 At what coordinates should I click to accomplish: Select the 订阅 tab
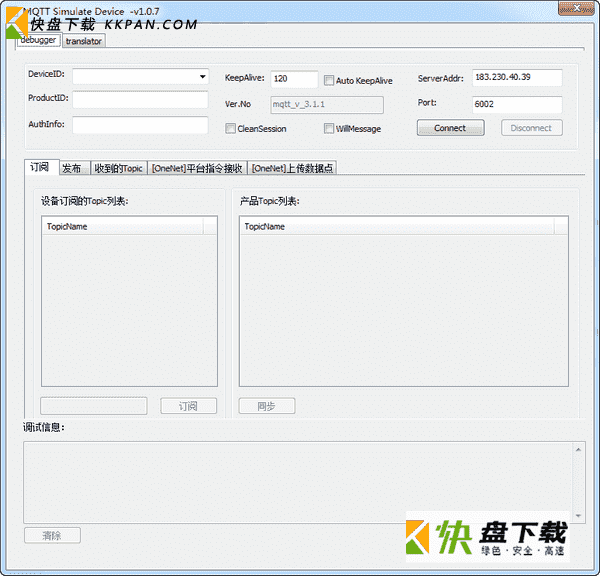click(x=41, y=167)
